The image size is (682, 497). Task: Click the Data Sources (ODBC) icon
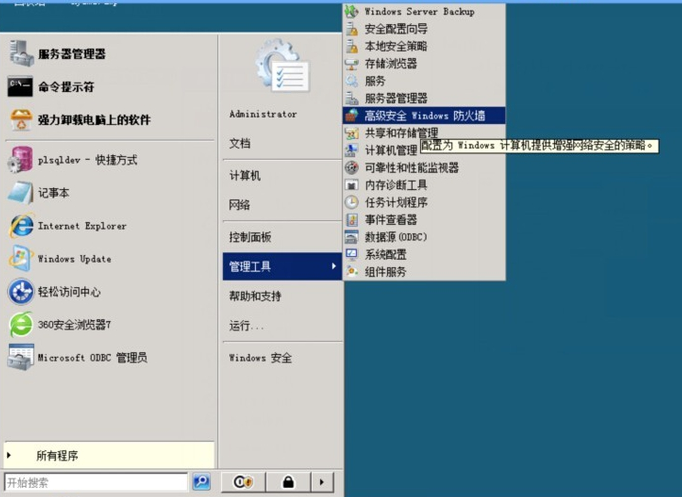click(351, 237)
